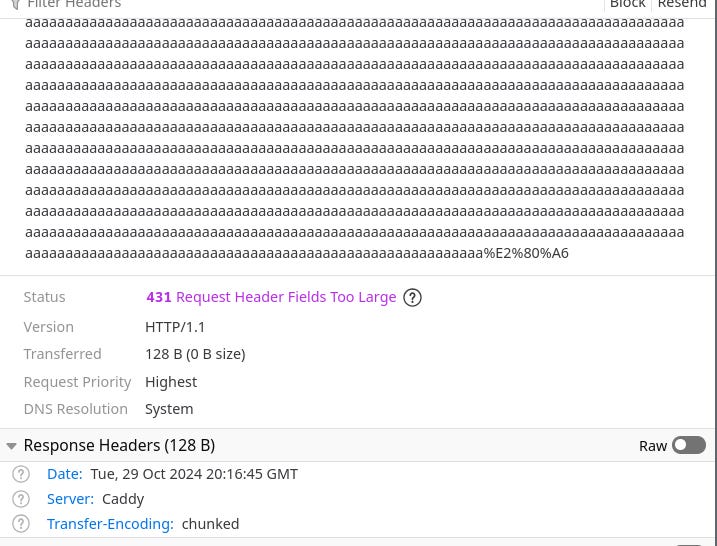Select the Highest request priority value
Screen dimensions: 717x546
(x=171, y=382)
